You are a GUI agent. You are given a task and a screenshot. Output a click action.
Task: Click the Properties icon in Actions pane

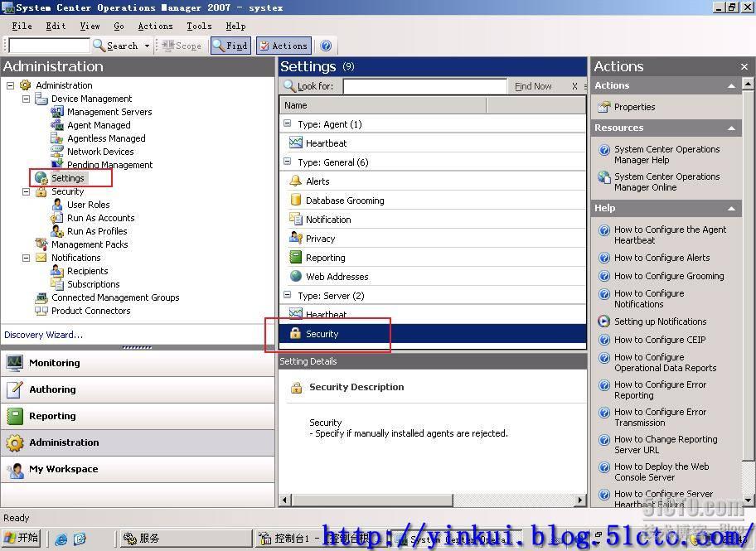tap(603, 107)
